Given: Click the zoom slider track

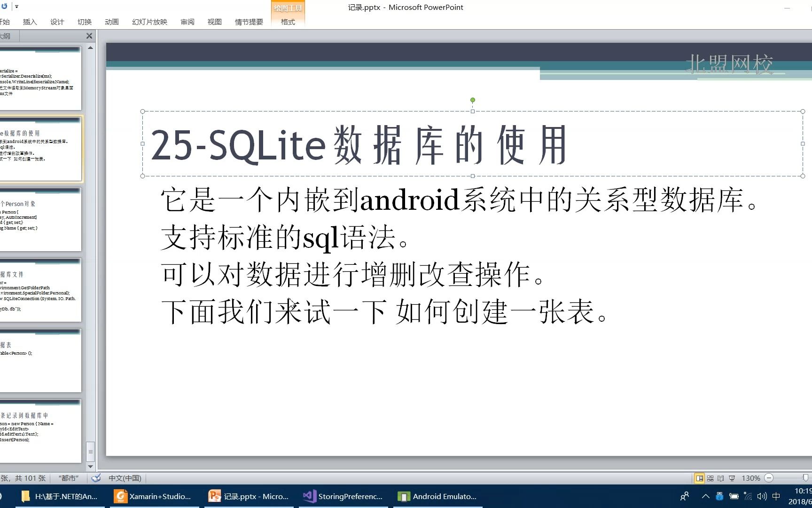Looking at the screenshot, I should [793, 478].
